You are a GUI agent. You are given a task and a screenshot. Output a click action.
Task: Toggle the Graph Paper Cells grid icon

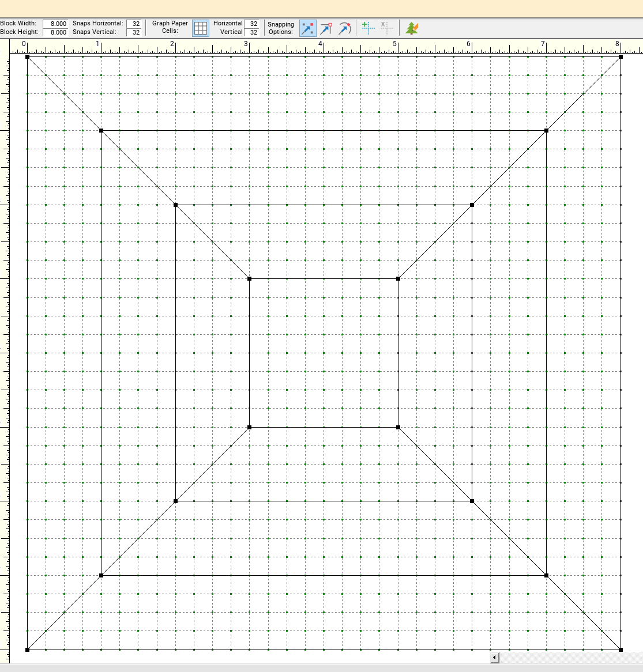200,28
